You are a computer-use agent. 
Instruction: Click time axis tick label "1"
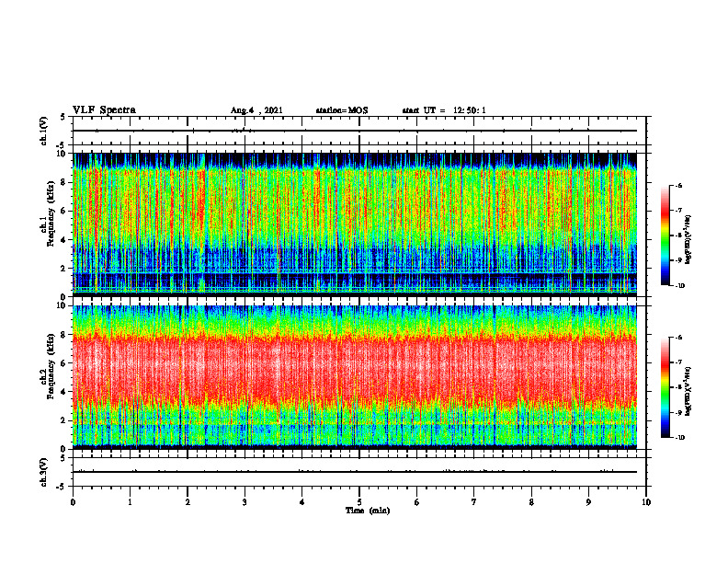pos(130,502)
